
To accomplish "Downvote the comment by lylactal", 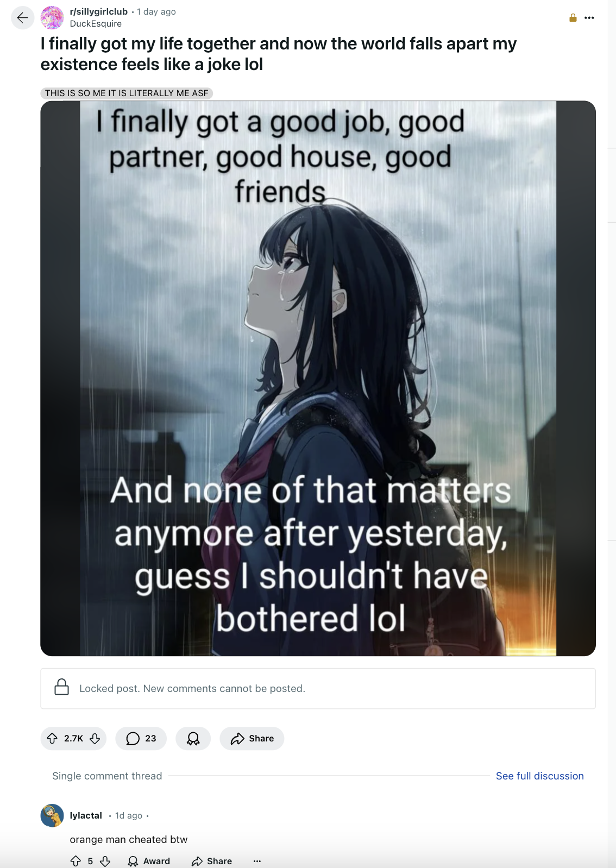I will [x=105, y=861].
